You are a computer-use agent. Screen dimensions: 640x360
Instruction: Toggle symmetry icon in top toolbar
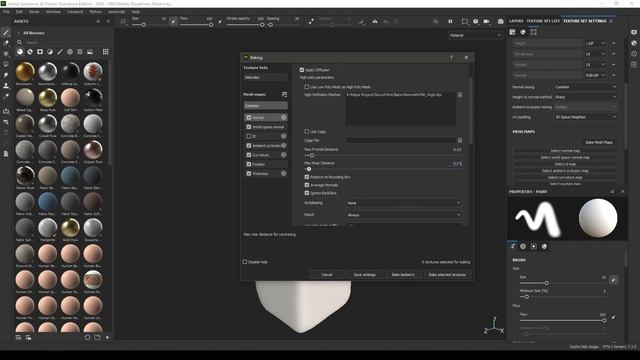375,21
